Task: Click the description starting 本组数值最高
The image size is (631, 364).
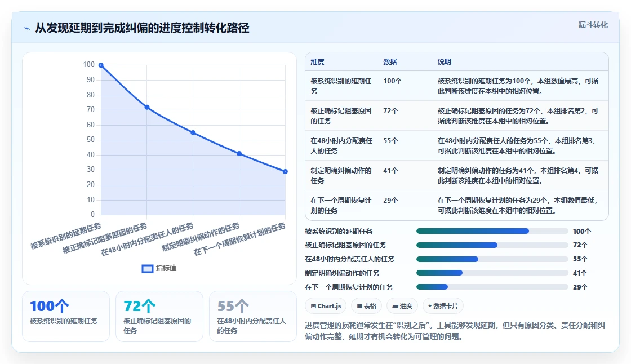Action: [x=518, y=86]
